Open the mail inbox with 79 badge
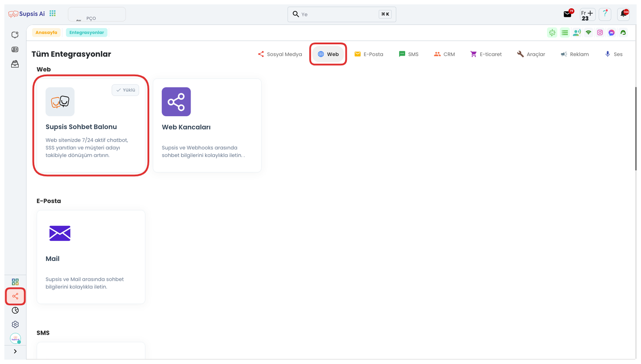641x364 pixels. 568,14
